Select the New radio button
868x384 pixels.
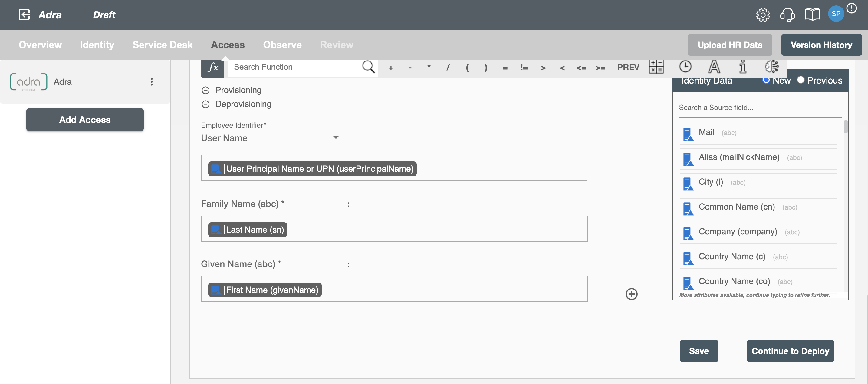point(766,80)
